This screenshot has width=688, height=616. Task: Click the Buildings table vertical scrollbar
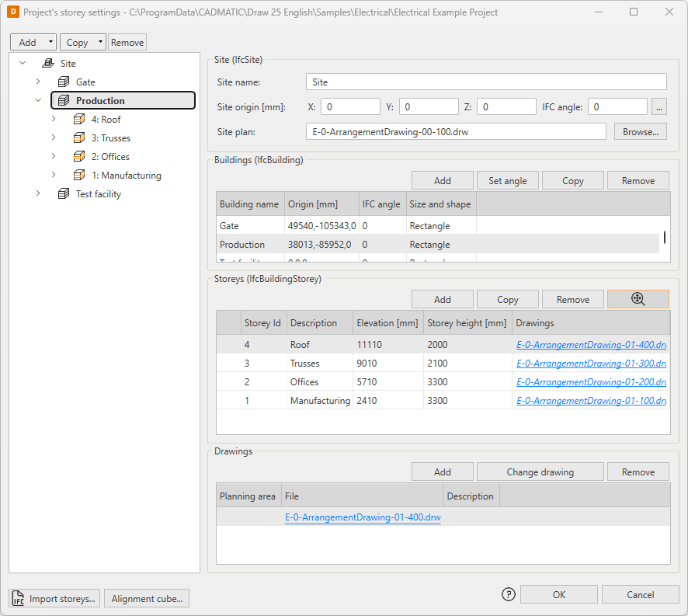[x=664, y=238]
